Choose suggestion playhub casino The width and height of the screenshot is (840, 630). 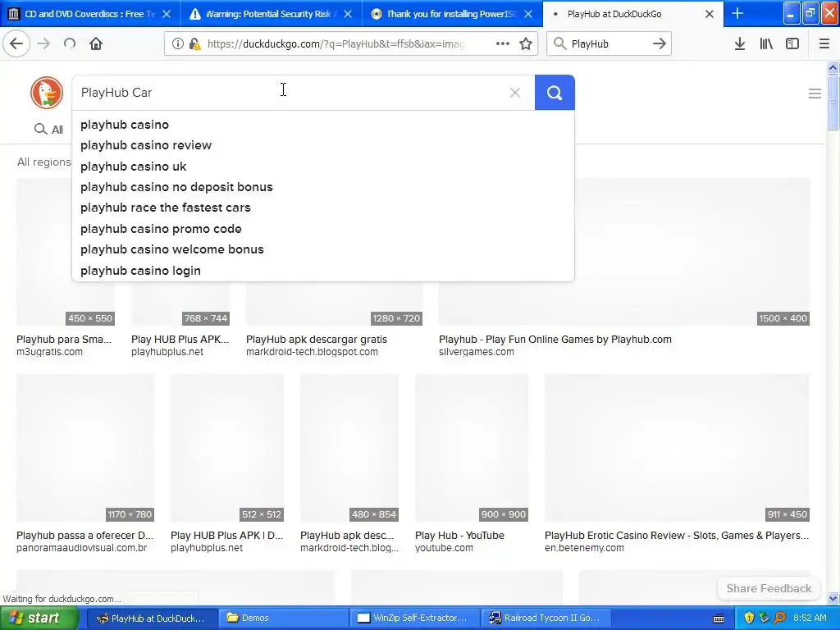point(323,125)
